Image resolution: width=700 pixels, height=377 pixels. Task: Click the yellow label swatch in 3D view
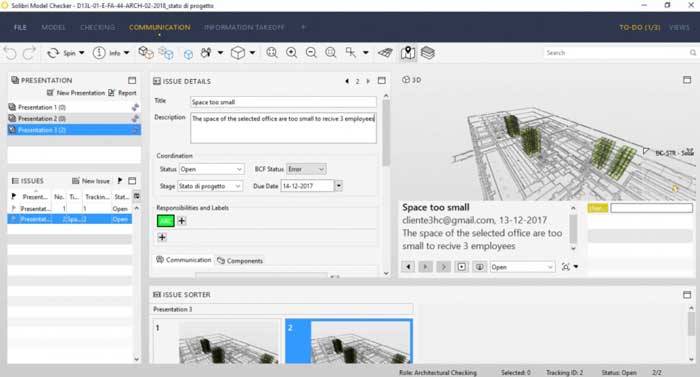pos(598,208)
